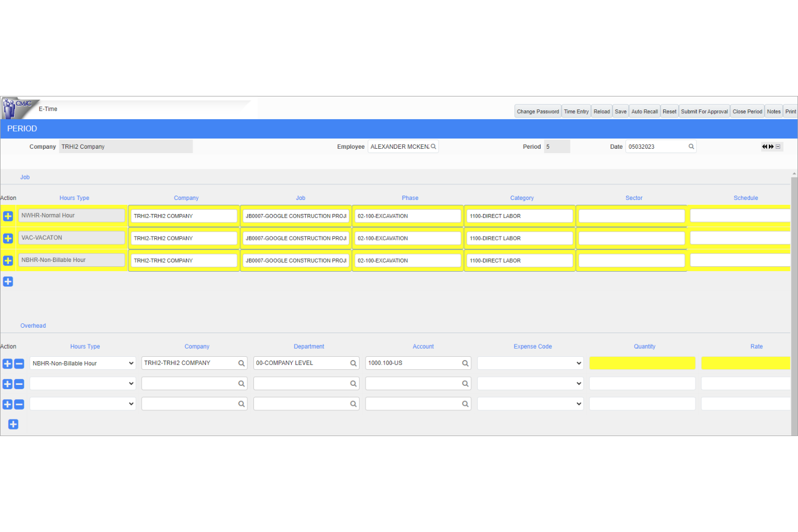Collapse the Period header with minus box
Viewport: 798px width, 532px height.
tap(778, 147)
